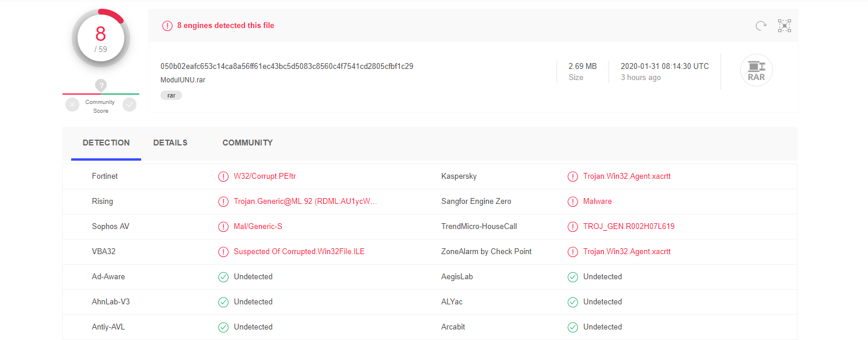Image resolution: width=868 pixels, height=340 pixels.
Task: Click the reanalyze refresh icon
Action: click(761, 26)
